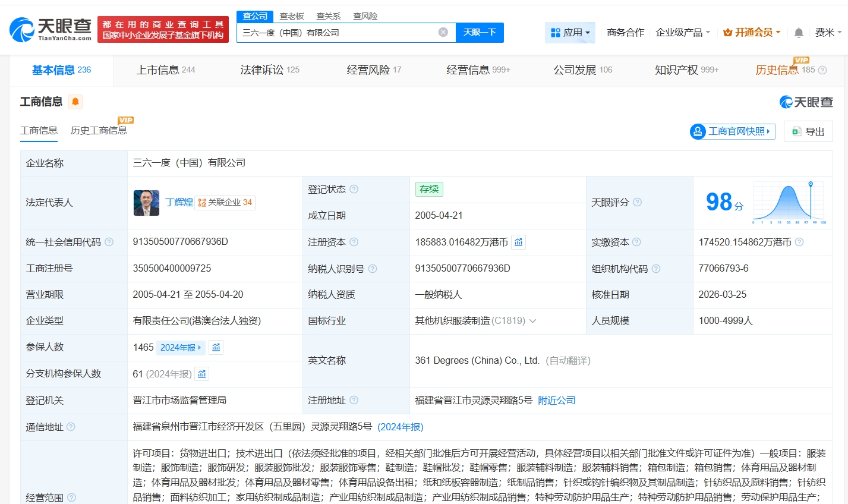
Task: Select the 历史工商信息 sub-tab
Action: pyautogui.click(x=99, y=131)
